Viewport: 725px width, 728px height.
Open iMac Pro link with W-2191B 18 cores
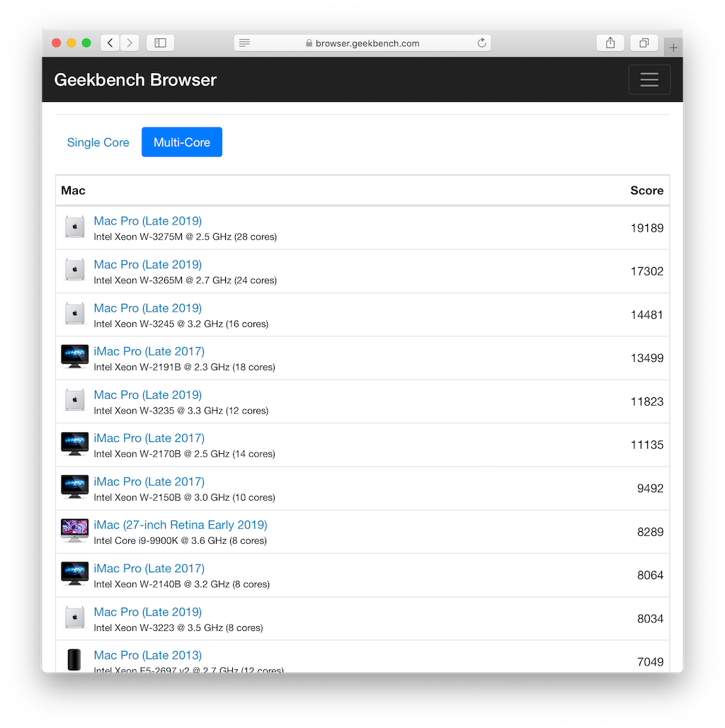coord(149,351)
